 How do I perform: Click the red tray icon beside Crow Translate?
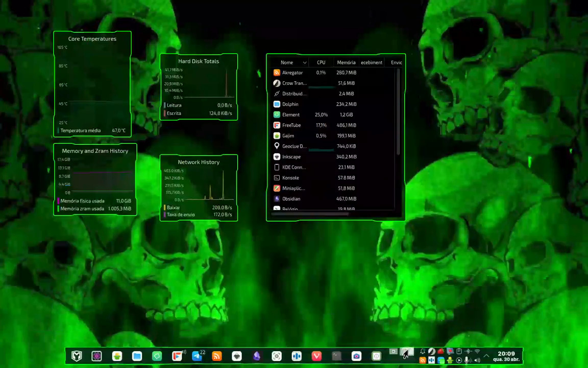pyautogui.click(x=441, y=352)
